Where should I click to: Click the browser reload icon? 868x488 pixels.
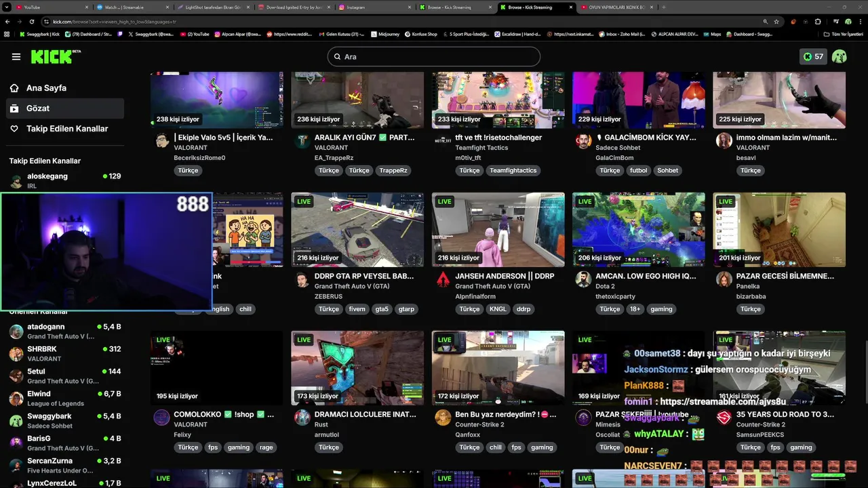point(32,22)
